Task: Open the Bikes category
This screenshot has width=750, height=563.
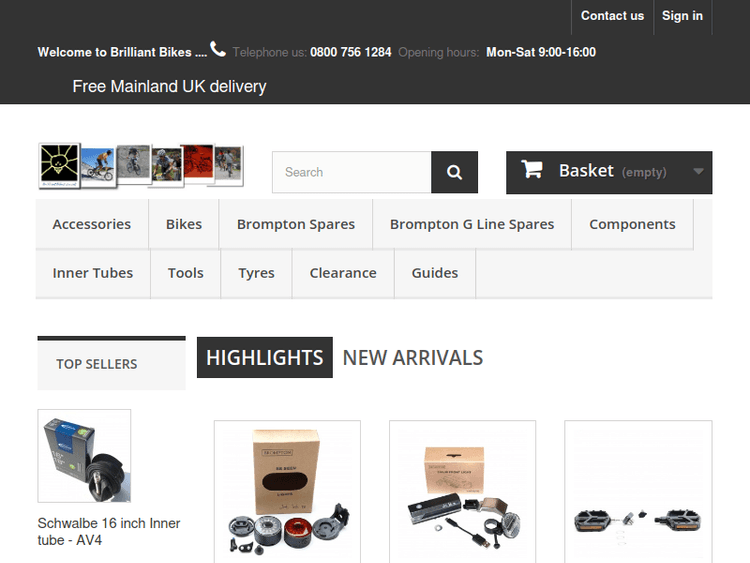Action: tap(184, 224)
